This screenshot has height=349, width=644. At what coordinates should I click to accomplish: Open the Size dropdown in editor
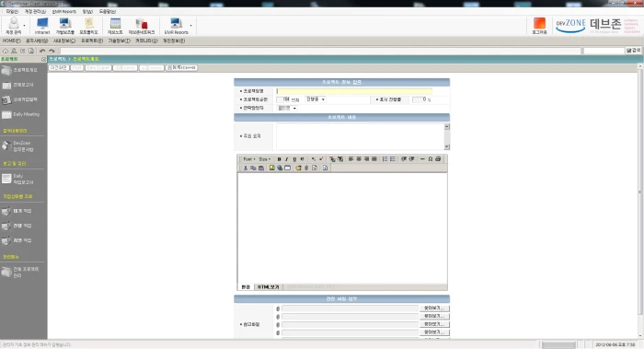point(265,159)
